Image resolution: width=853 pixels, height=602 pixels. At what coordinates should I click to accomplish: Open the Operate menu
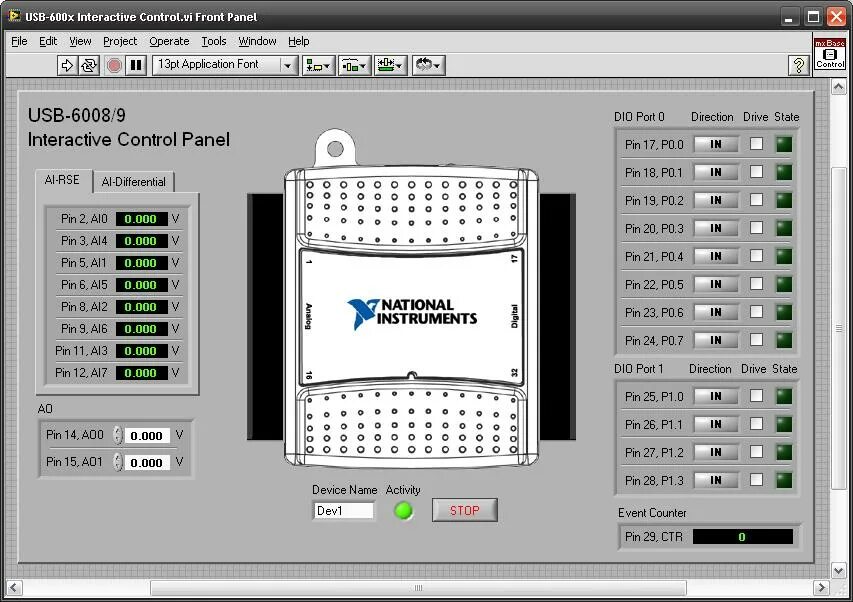pos(169,41)
